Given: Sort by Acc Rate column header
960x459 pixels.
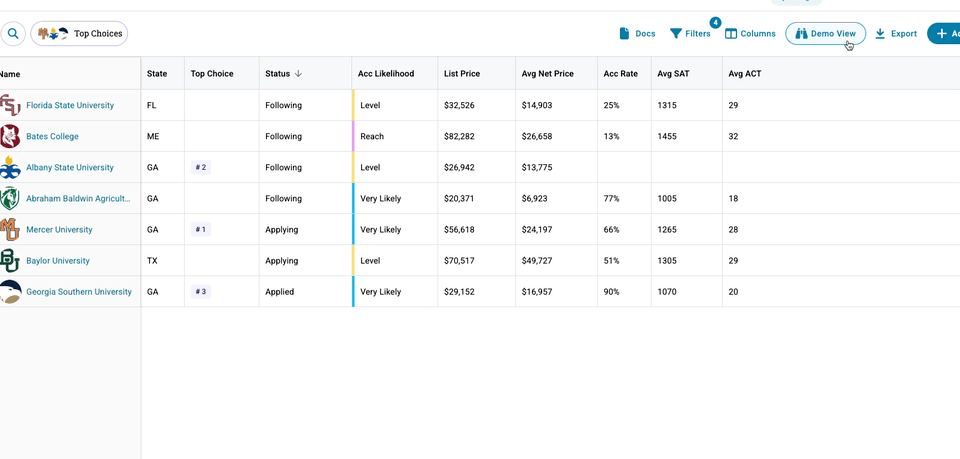Looking at the screenshot, I should coord(620,73).
